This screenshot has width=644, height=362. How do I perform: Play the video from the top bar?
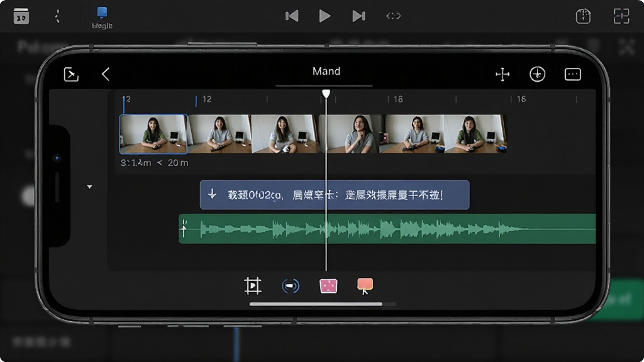click(325, 16)
